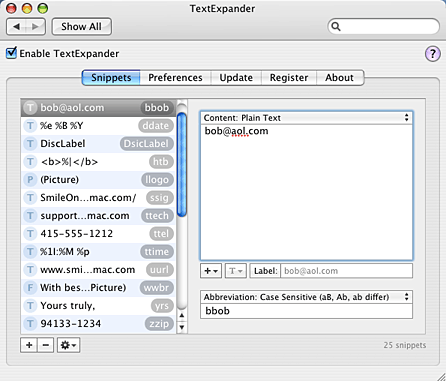Select the 94133-1234 snippet text
The height and width of the screenshot is (381, 446).
[x=71, y=324]
